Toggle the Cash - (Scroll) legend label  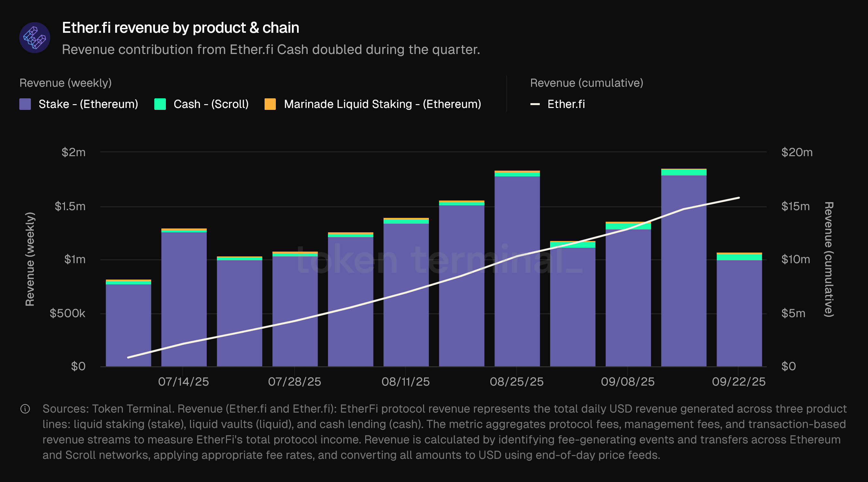point(211,104)
